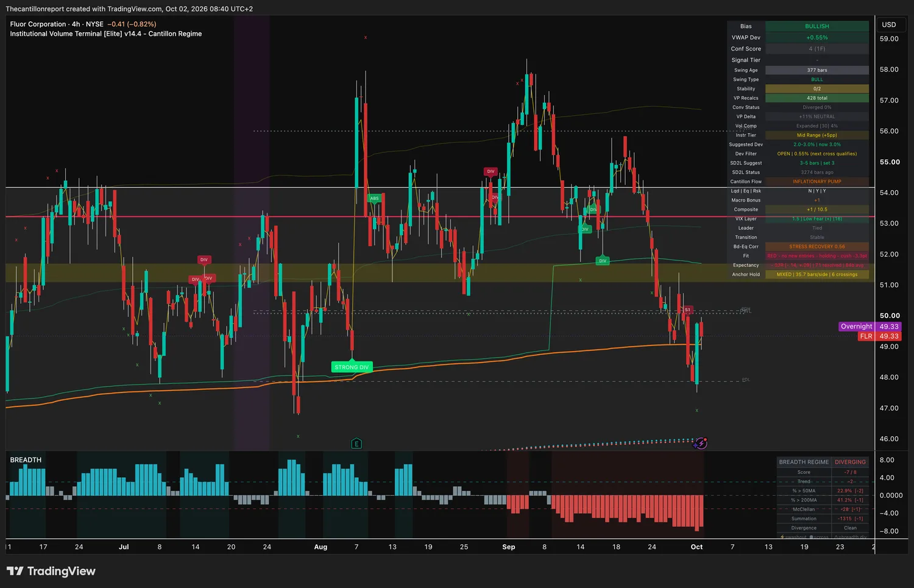Screen dimensions: 914x588
Task: Click the breadth Score value -7 / 8
Action: pos(850,472)
